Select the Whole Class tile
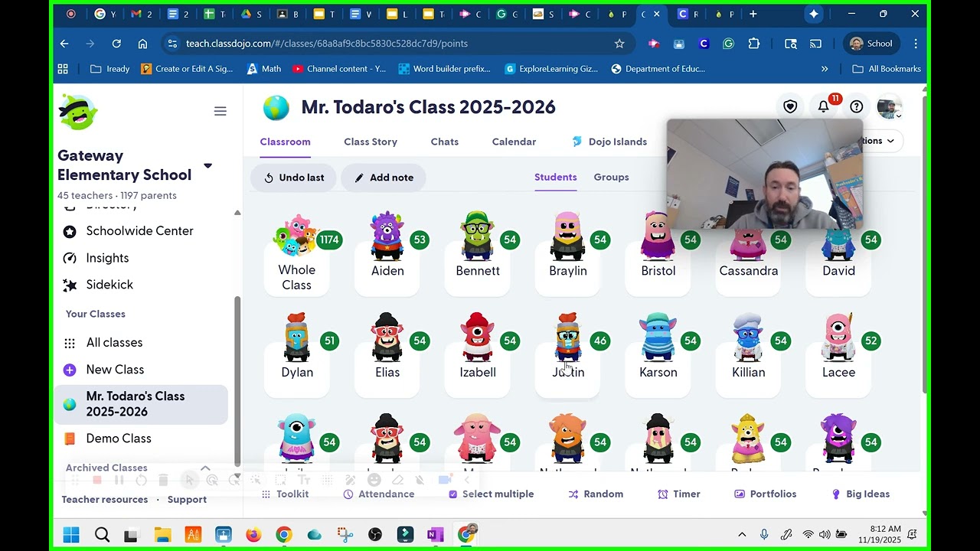Screen dimensions: 980x551 pyautogui.click(x=297, y=256)
